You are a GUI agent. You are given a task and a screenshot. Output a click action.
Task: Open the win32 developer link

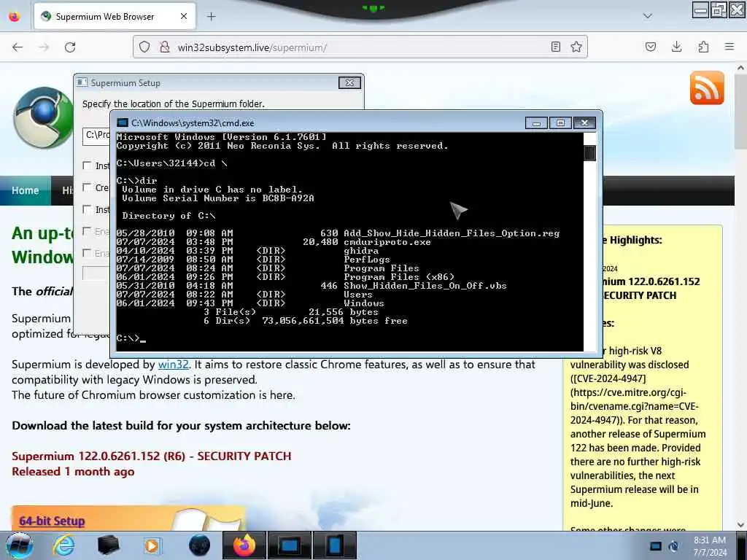tap(174, 365)
